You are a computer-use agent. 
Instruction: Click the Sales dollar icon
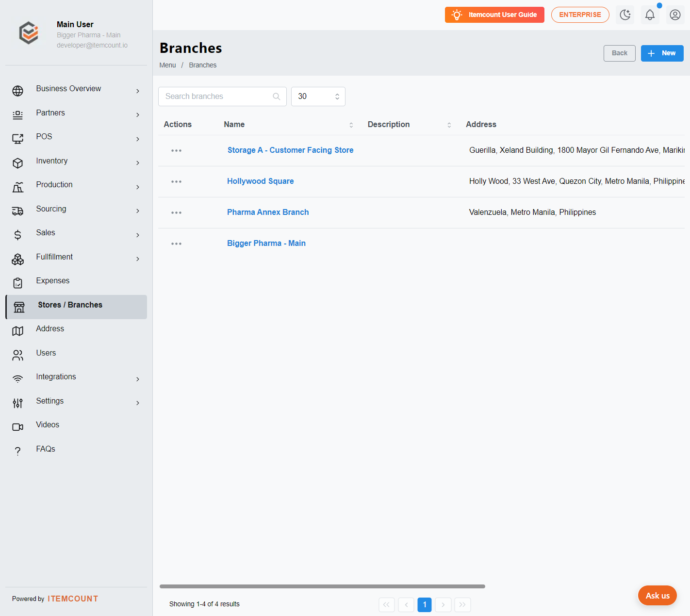click(x=18, y=235)
